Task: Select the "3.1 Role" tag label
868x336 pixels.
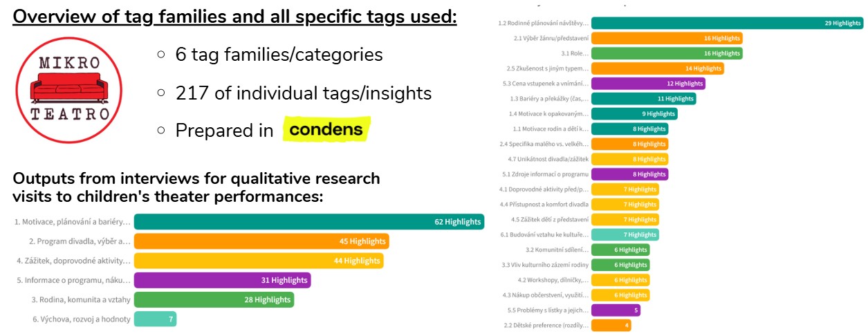Action: pos(575,53)
